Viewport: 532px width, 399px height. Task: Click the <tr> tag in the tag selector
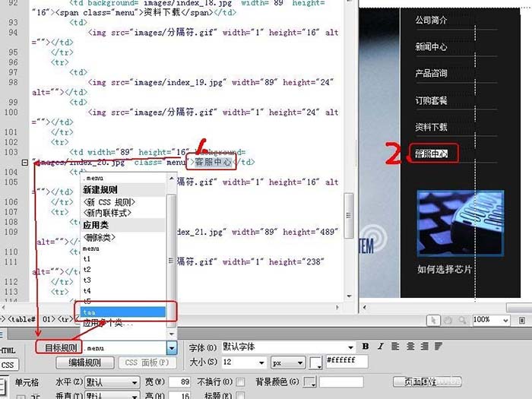(65, 319)
